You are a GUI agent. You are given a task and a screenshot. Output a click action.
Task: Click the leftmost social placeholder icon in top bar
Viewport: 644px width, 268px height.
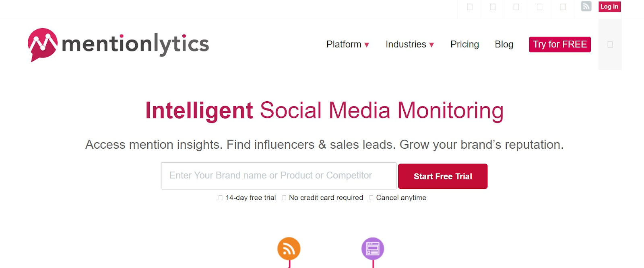click(x=469, y=7)
